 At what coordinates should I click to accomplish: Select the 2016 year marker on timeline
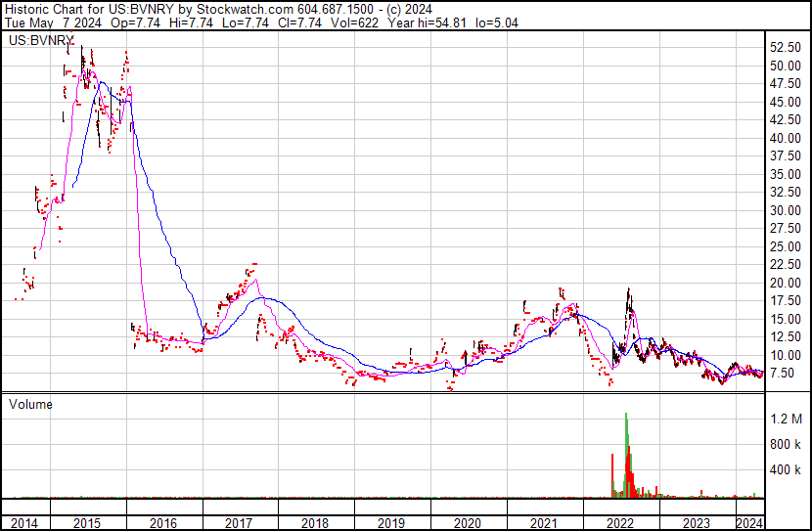click(163, 523)
